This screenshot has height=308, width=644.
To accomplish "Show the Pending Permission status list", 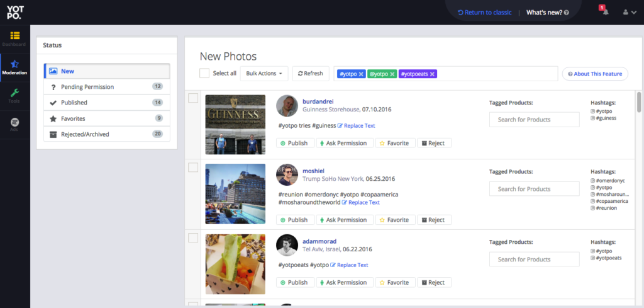I will tap(106, 86).
